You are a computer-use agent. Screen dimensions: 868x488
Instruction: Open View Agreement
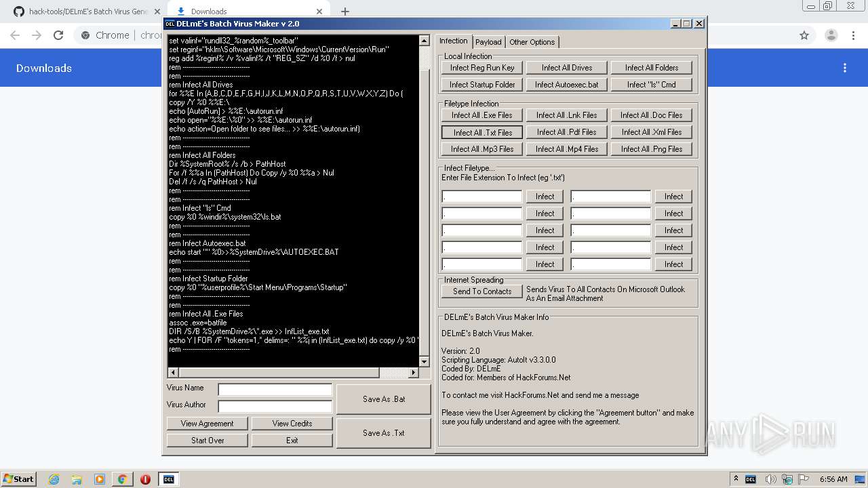click(208, 424)
